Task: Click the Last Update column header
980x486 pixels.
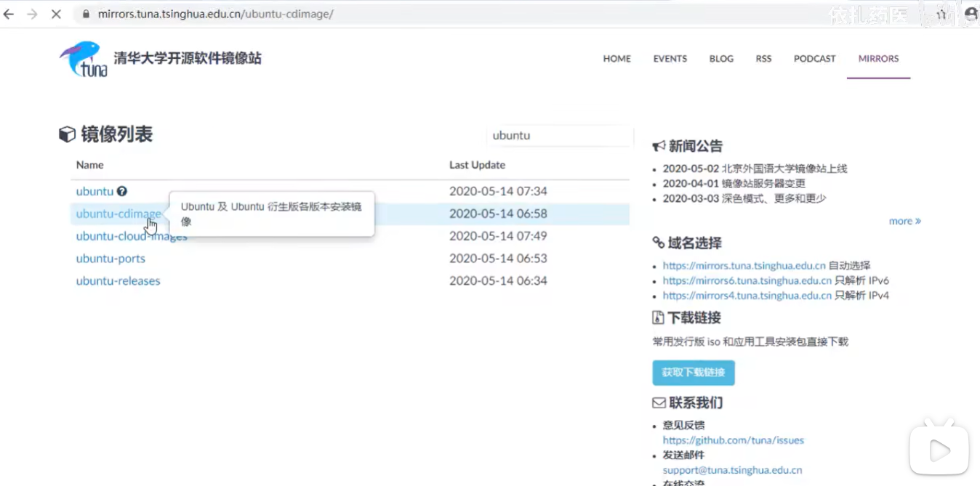Action: [477, 165]
